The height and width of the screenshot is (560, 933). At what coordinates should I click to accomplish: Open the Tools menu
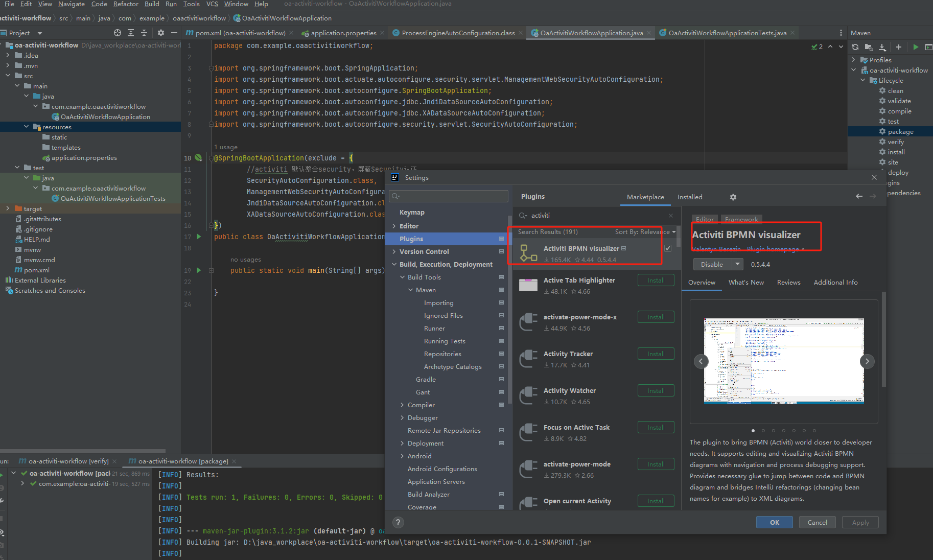[192, 4]
